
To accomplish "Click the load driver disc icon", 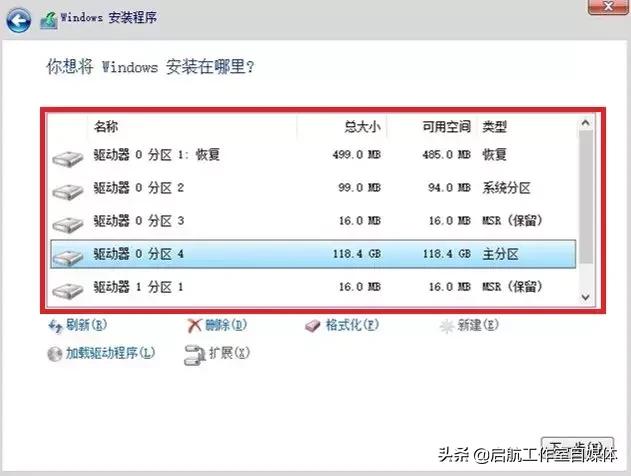I will (x=55, y=354).
